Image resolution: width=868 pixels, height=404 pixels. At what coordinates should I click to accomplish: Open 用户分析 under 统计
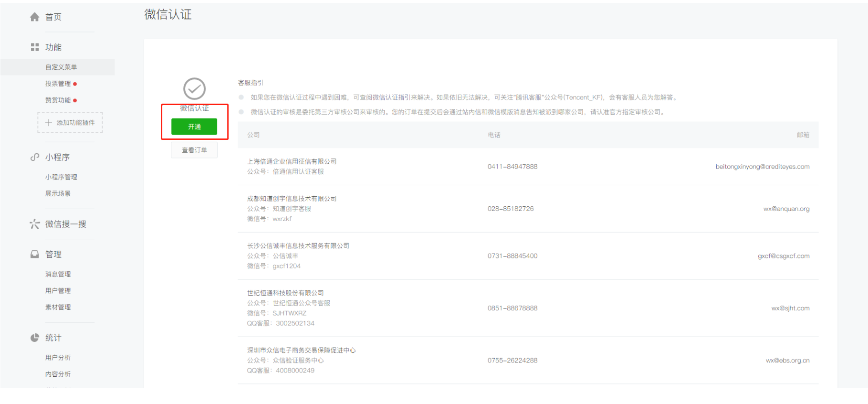pos(58,358)
